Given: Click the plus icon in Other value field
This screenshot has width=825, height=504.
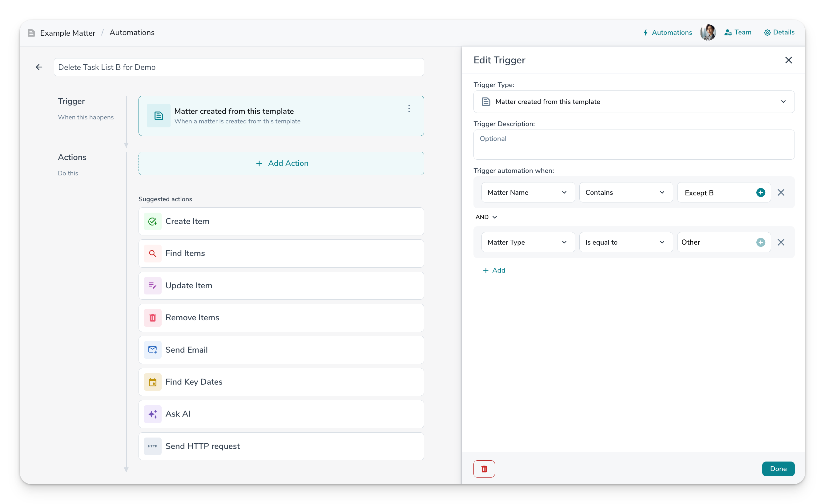Looking at the screenshot, I should [x=760, y=242].
